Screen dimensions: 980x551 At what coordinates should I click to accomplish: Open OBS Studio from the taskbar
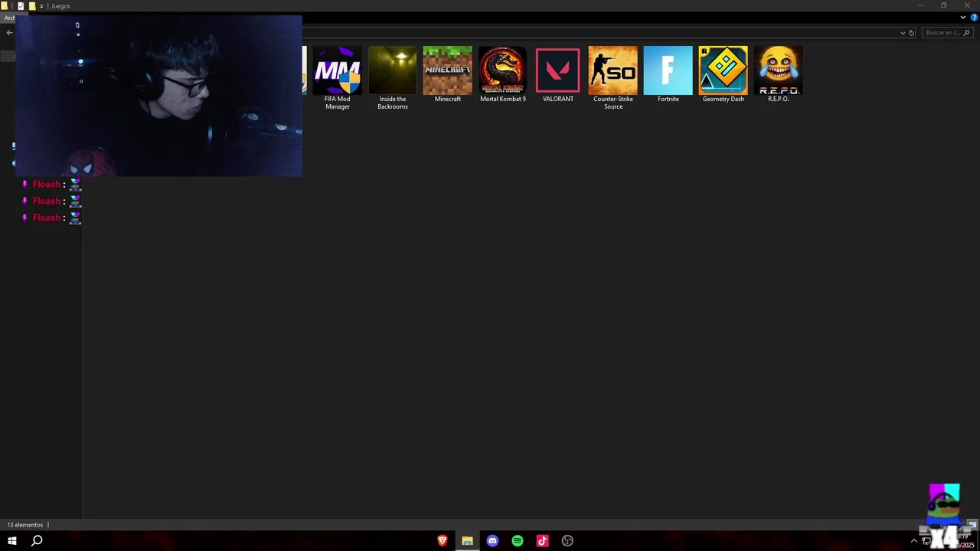[x=567, y=540]
